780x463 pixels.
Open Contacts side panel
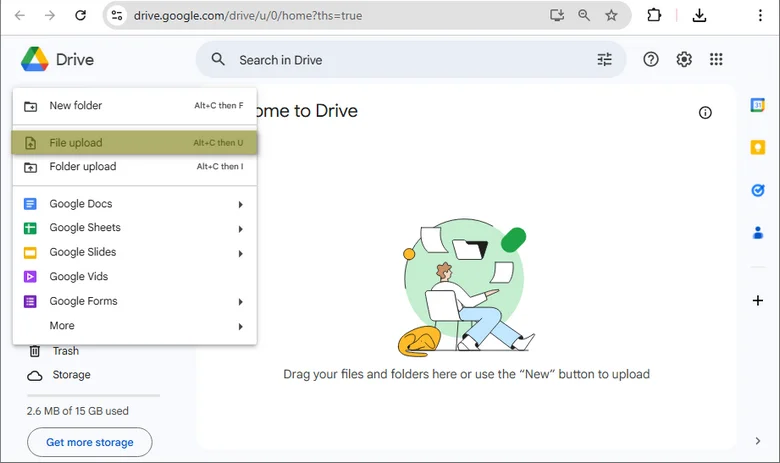coord(758,232)
